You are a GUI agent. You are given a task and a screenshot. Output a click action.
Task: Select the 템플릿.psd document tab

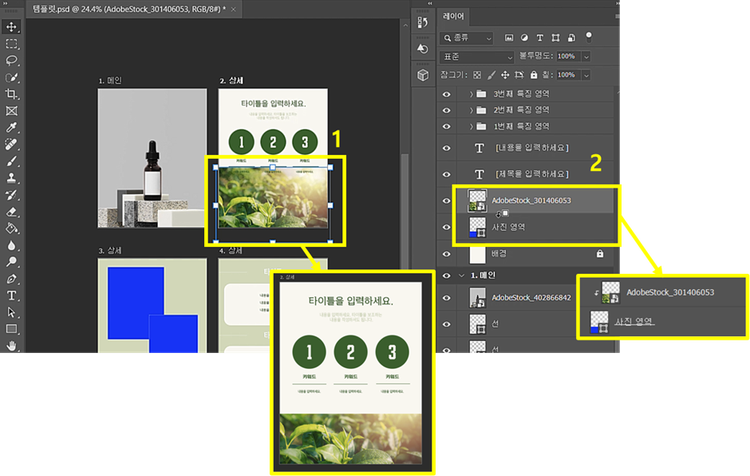coord(129,9)
